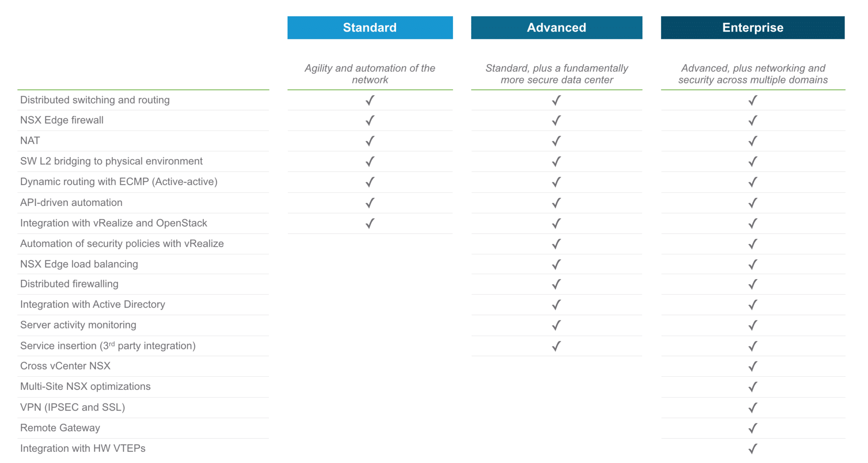The height and width of the screenshot is (463, 868).
Task: Click Enterprise's networking and security description
Action: 753,74
